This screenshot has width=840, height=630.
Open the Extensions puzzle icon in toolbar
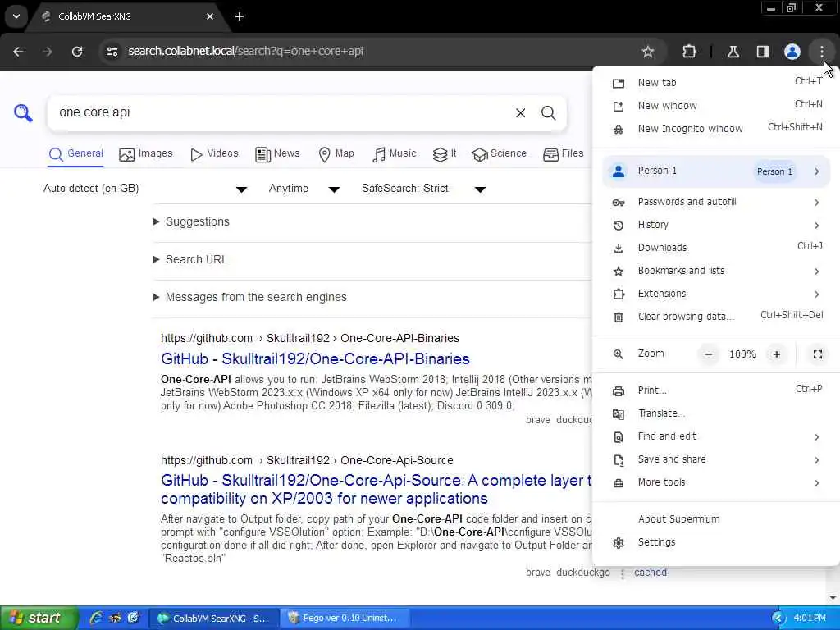click(x=689, y=52)
